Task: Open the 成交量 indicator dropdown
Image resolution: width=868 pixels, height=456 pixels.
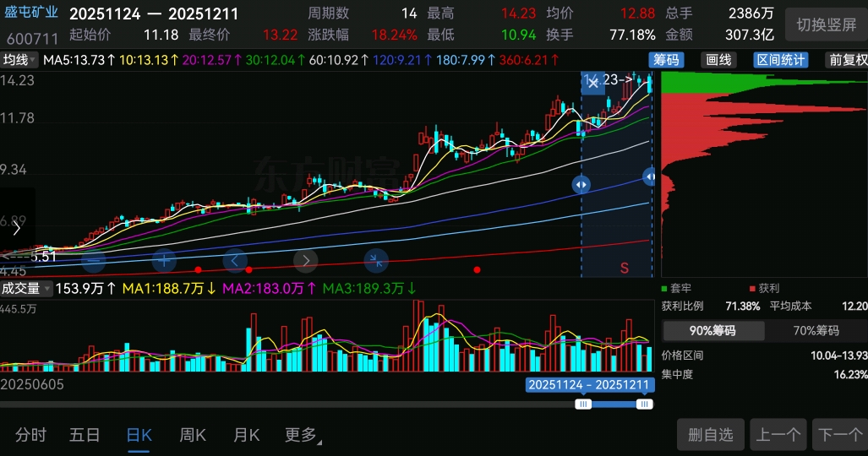Action: pyautogui.click(x=26, y=288)
